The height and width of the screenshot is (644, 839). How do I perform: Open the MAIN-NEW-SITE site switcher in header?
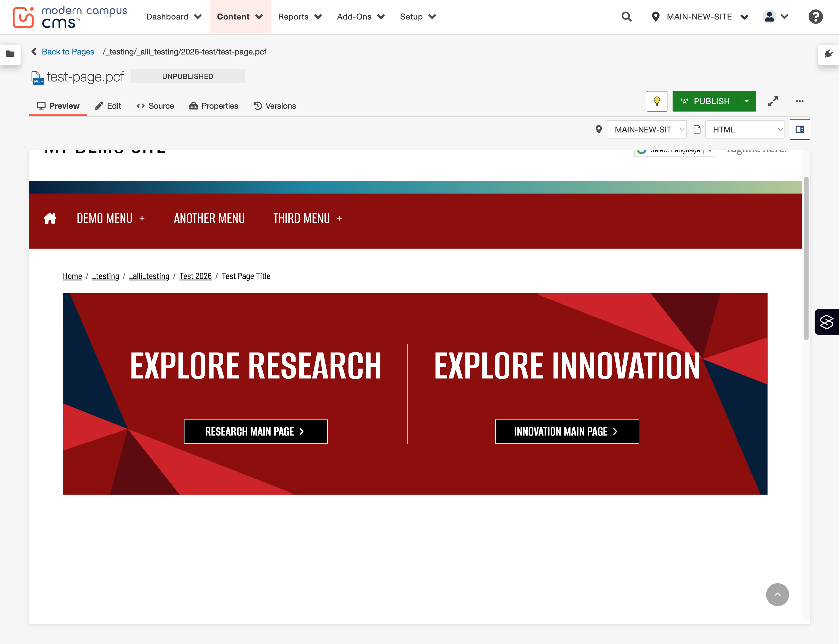pyautogui.click(x=700, y=17)
